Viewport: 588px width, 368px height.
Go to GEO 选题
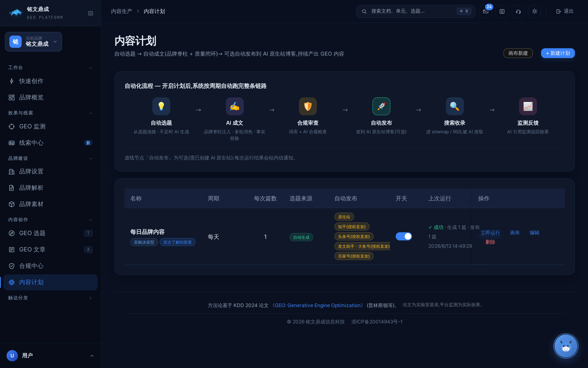(50, 233)
